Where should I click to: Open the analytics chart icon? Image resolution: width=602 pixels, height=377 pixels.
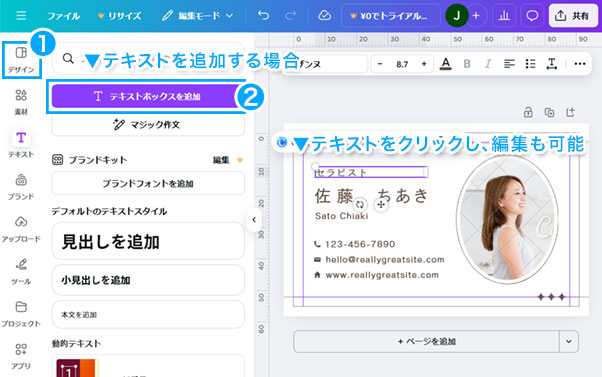pos(504,16)
